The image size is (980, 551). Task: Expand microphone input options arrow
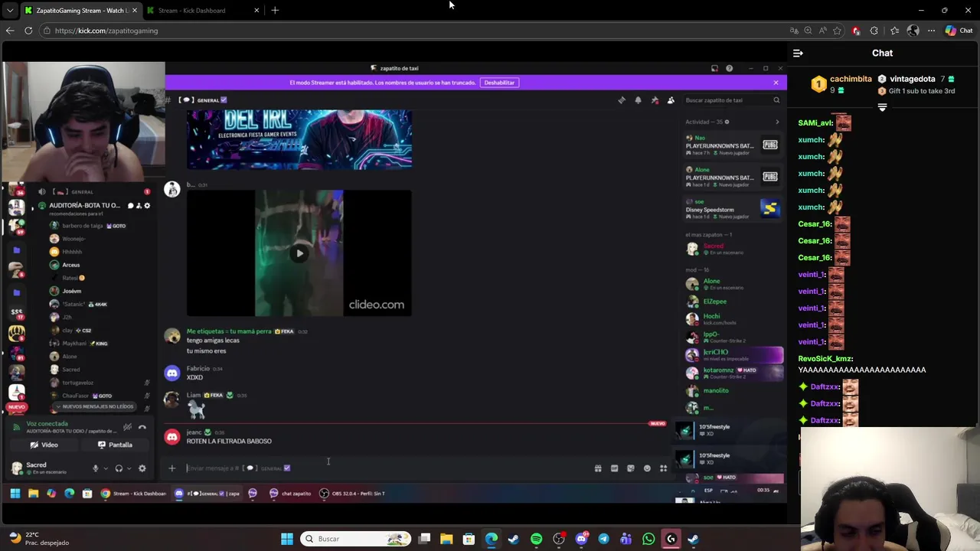click(x=105, y=468)
